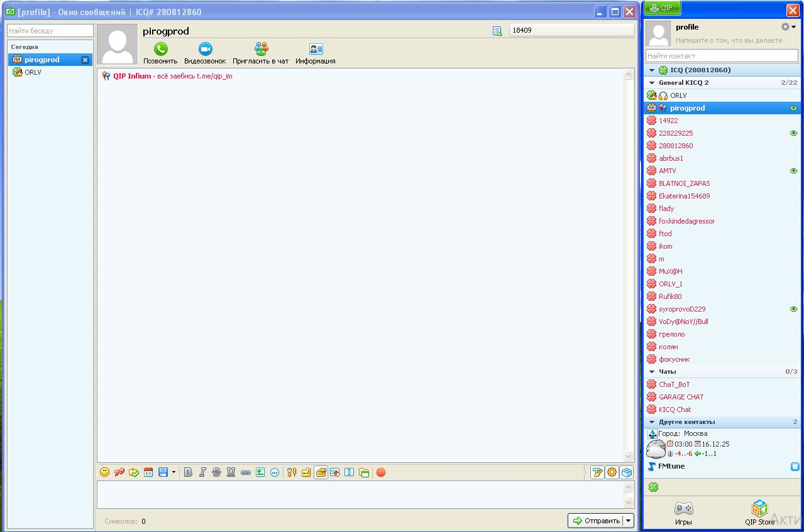Collapse the Чаты group
Viewport: 804px width, 532px height.
coord(652,372)
